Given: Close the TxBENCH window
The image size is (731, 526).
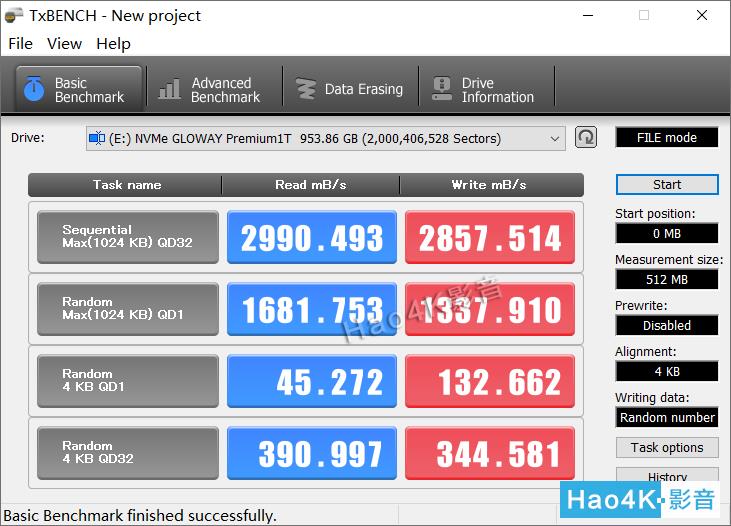Looking at the screenshot, I should point(702,15).
